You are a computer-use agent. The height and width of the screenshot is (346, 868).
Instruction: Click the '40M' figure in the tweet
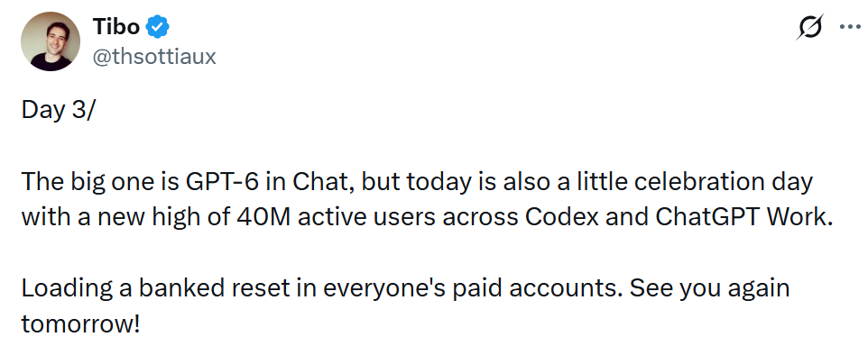(262, 217)
